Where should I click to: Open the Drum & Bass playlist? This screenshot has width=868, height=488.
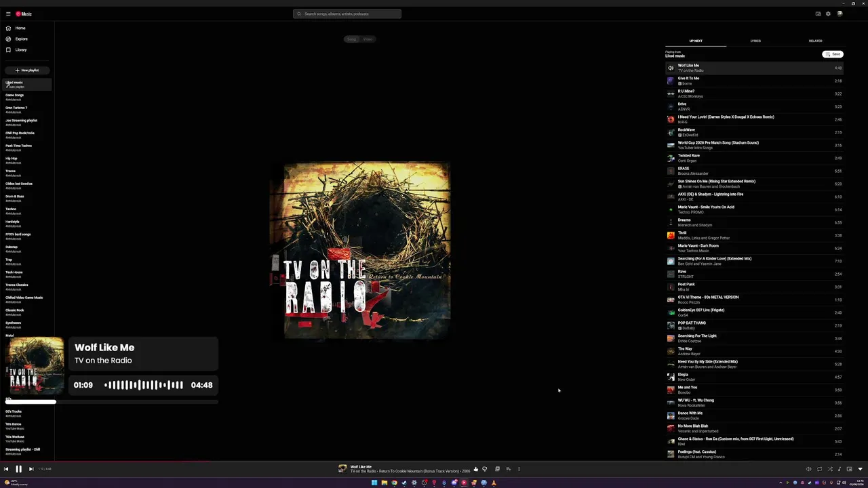(27, 198)
